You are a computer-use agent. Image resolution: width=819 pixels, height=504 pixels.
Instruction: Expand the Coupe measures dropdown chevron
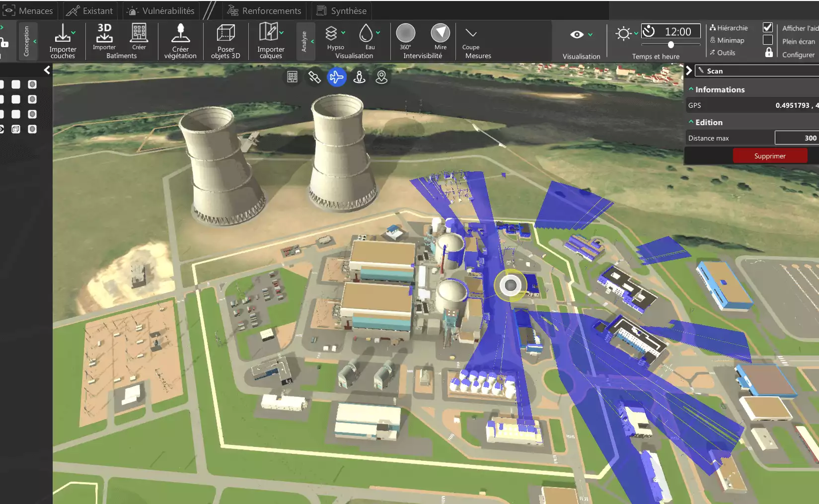click(471, 33)
